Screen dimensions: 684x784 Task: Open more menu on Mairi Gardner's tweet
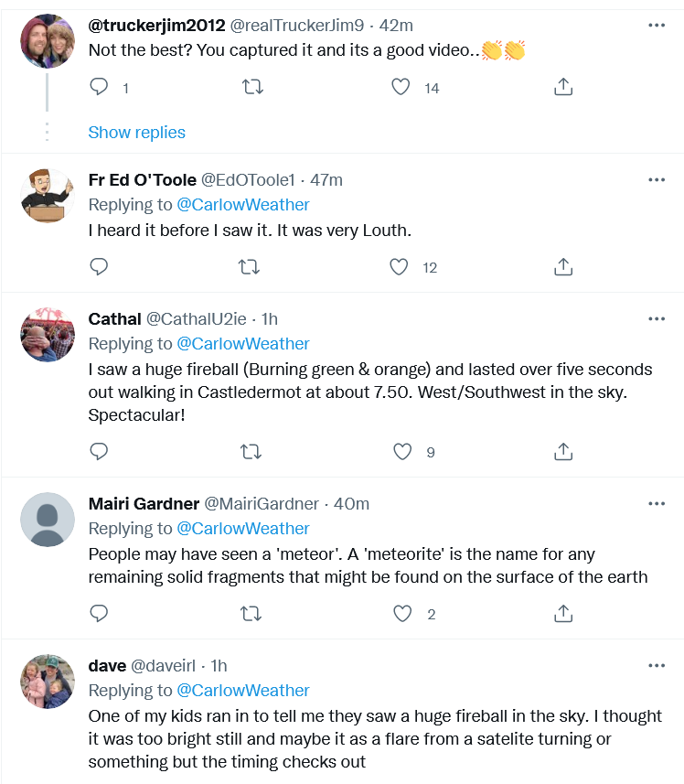657,503
